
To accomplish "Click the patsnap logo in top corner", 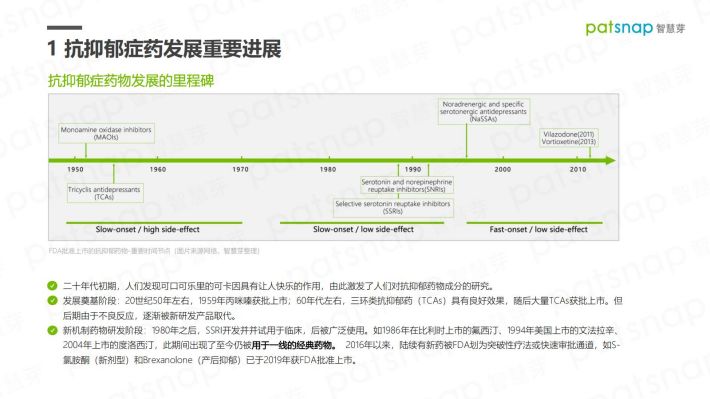I will (x=635, y=28).
